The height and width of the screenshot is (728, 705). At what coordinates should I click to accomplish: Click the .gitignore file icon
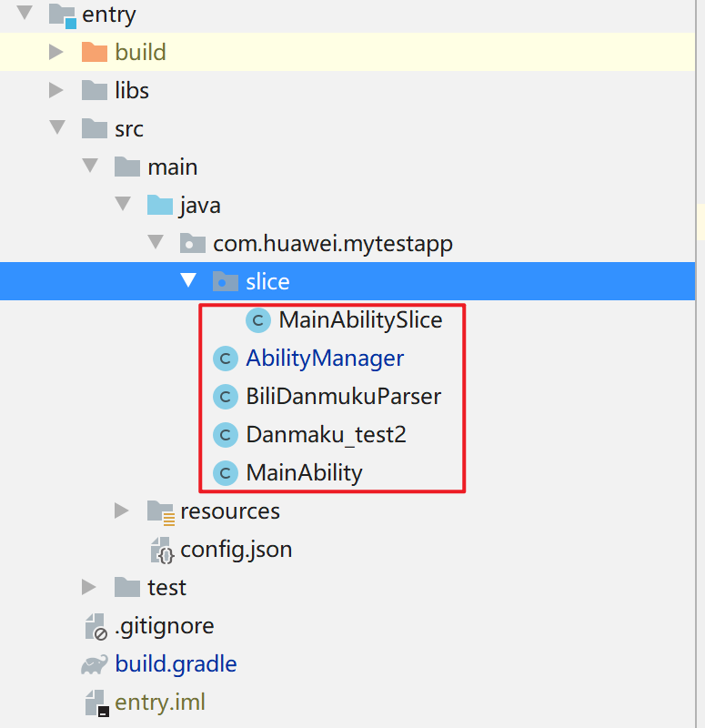pos(95,626)
